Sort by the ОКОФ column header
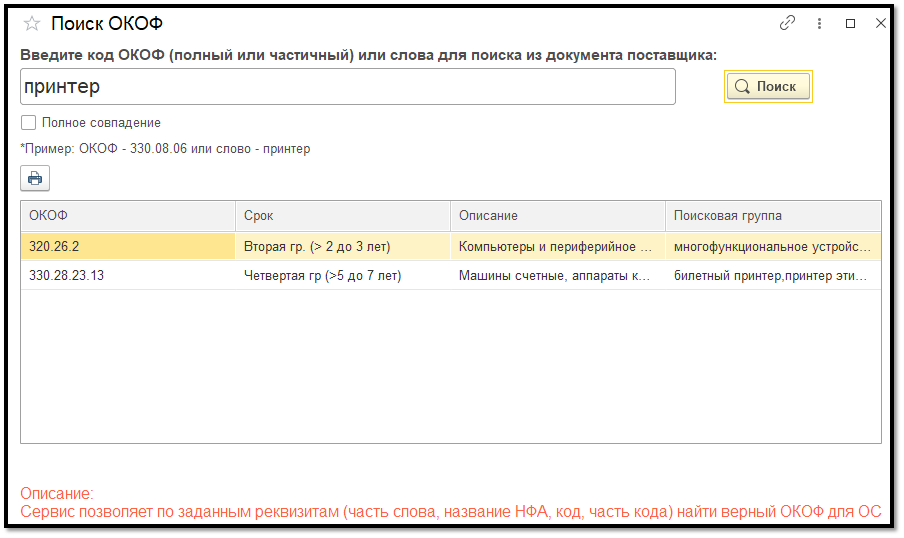Image resolution: width=904 pixels, height=538 pixels. tap(128, 216)
